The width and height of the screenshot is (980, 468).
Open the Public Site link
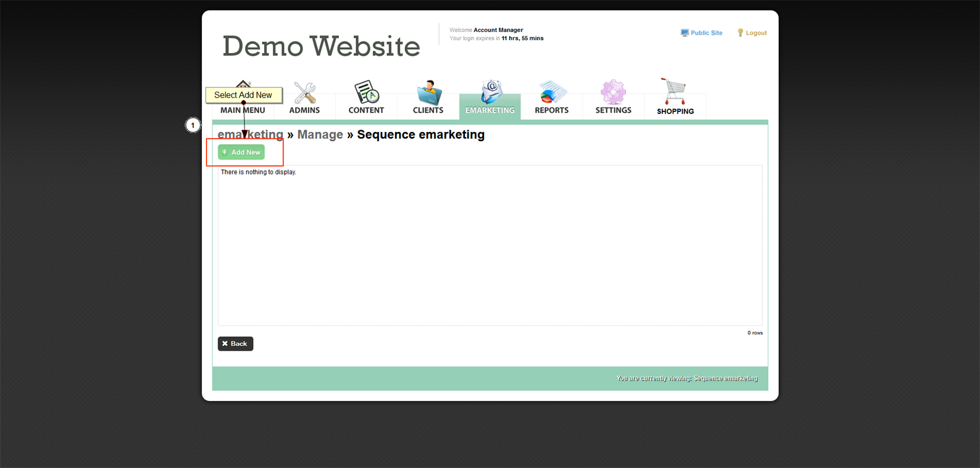click(706, 33)
